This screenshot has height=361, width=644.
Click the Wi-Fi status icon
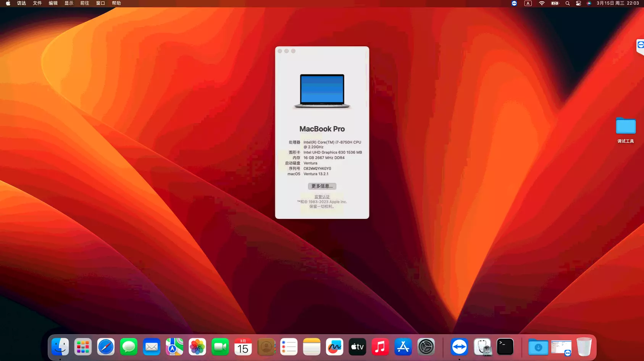[542, 3]
